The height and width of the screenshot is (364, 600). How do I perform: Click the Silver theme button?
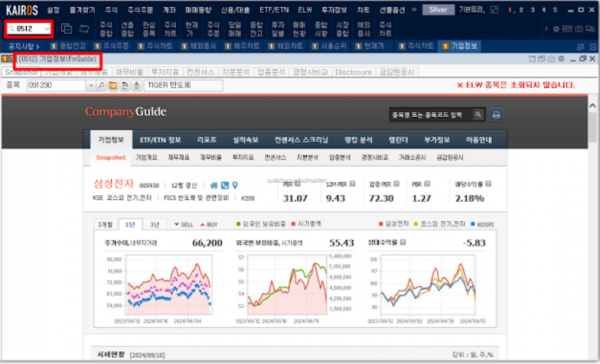pyautogui.click(x=438, y=10)
